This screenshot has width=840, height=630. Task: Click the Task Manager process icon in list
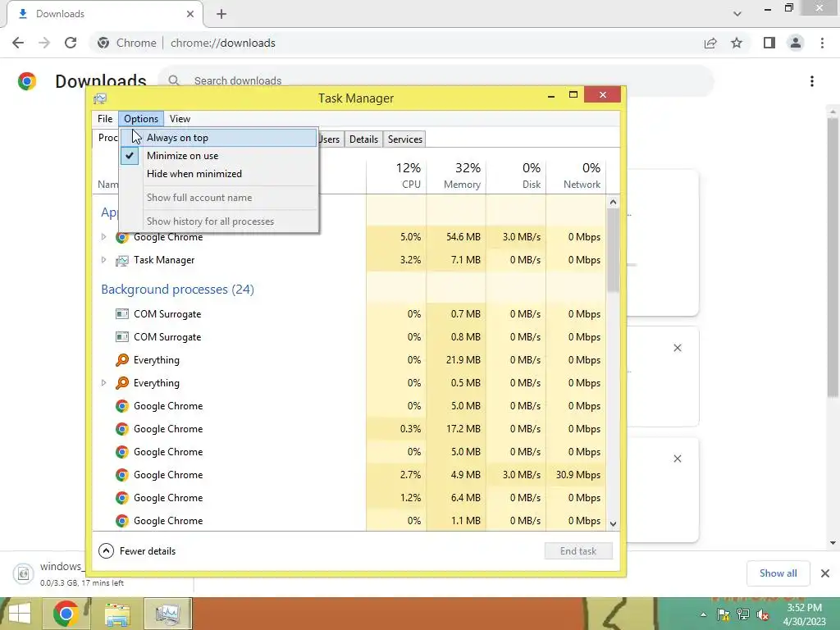tap(122, 260)
